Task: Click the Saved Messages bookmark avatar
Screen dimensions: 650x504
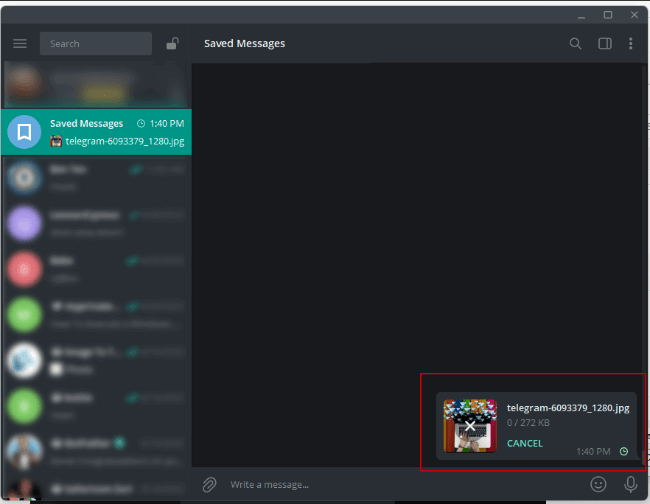Action: point(24,132)
